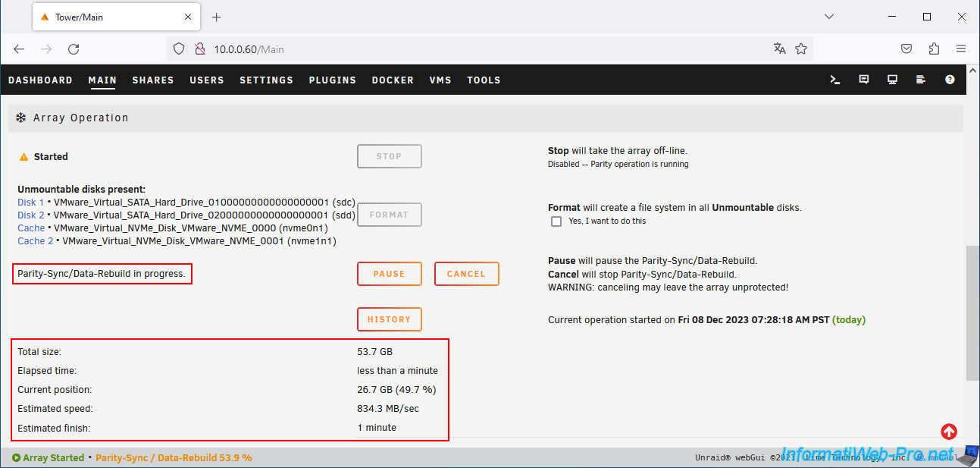Go to the Docker tab
Viewport: 980px width, 468px height.
393,80
